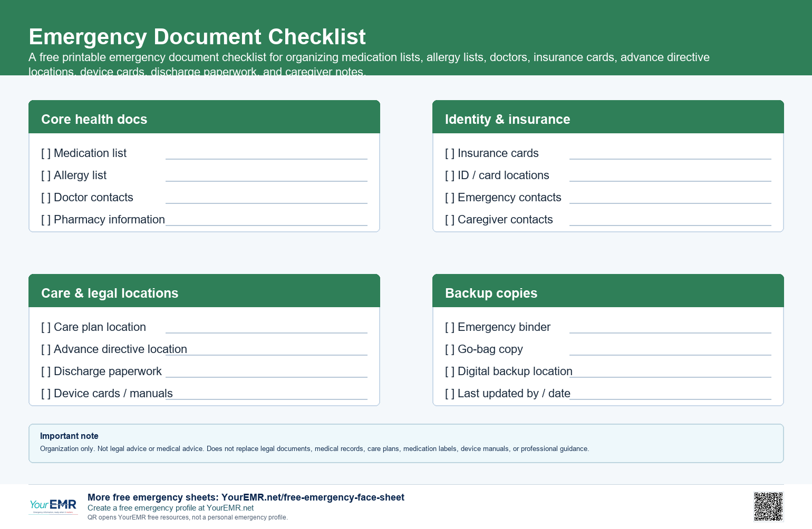The image size is (812, 529).
Task: Tick the Caregiver contacts checkbox
Action: [450, 220]
